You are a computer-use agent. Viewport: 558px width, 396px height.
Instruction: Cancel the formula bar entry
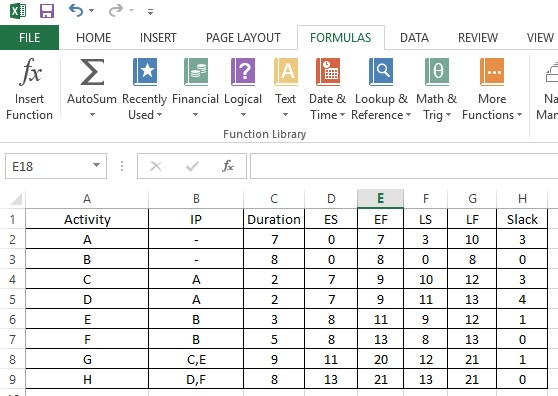156,166
